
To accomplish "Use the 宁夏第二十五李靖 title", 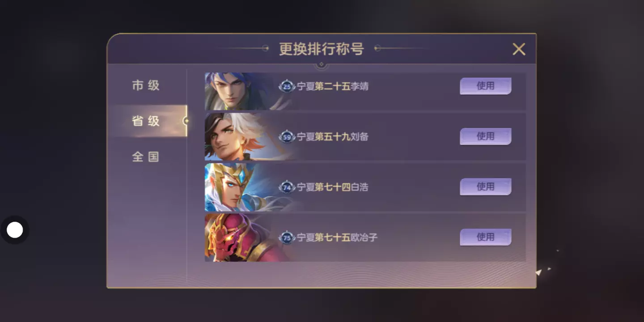I will 486,86.
